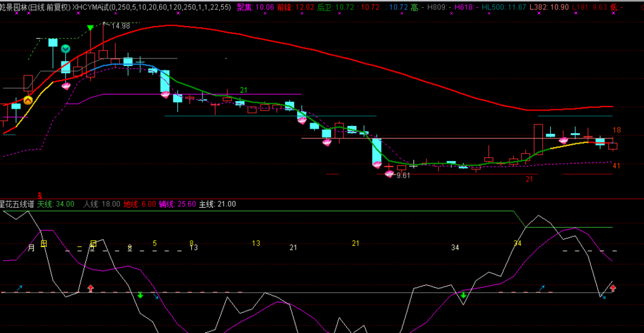
Task: Click the yellow 8 cycle marker
Action: tap(191, 243)
